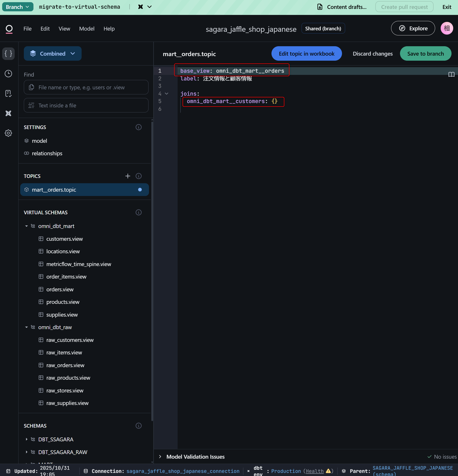Image resolution: width=458 pixels, height=476 pixels.
Task: Open the Combined layer dropdown
Action: point(53,53)
